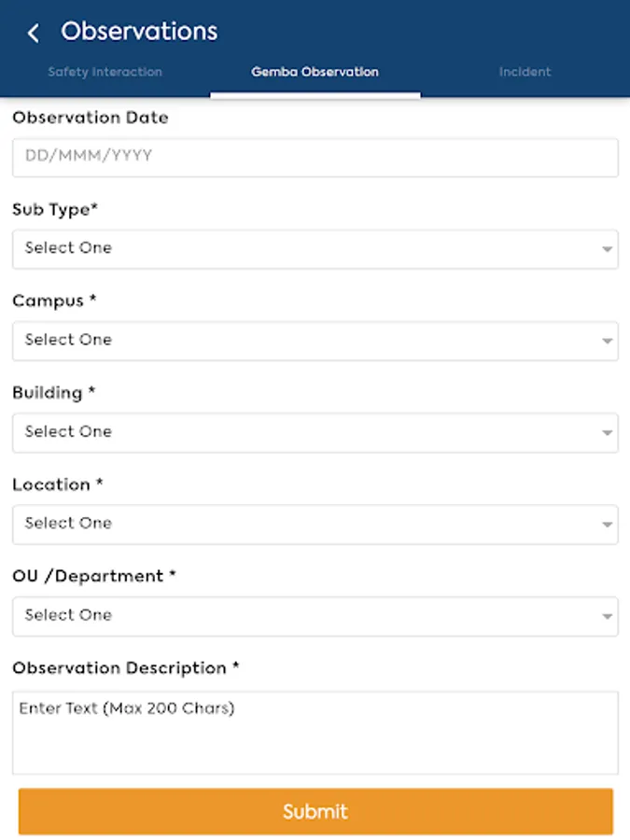This screenshot has height=840, width=630.
Task: Click the OU /Department dropdown arrow
Action: pos(607,617)
